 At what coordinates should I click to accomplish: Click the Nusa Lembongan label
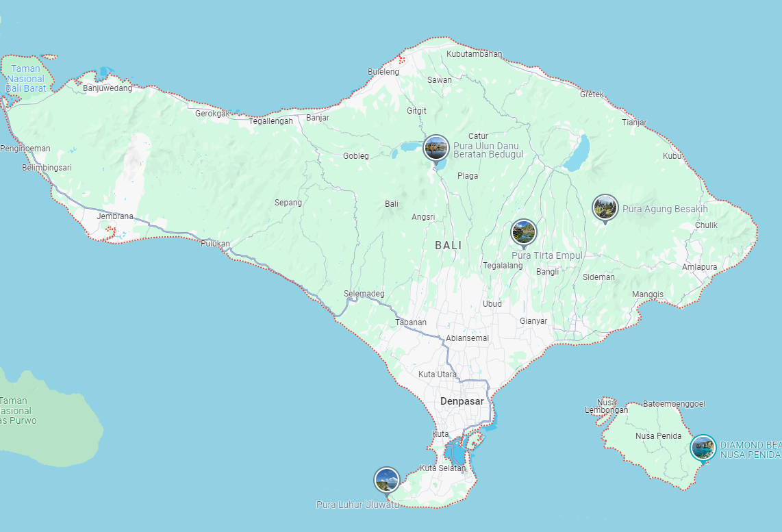click(607, 406)
